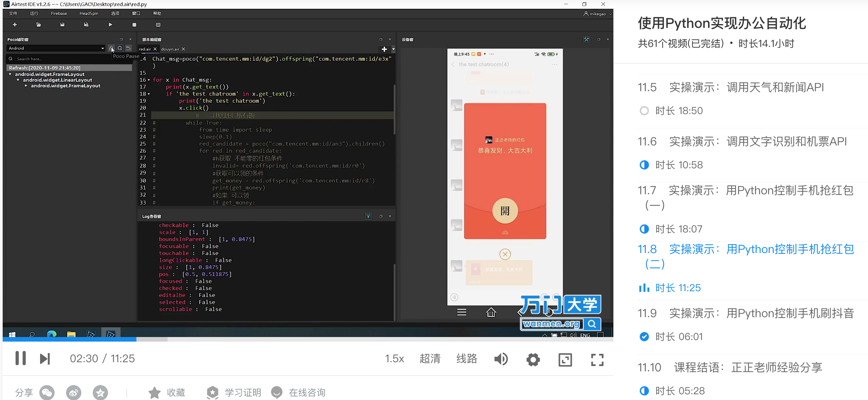
Task: Share via WeChat icon
Action: [47, 392]
